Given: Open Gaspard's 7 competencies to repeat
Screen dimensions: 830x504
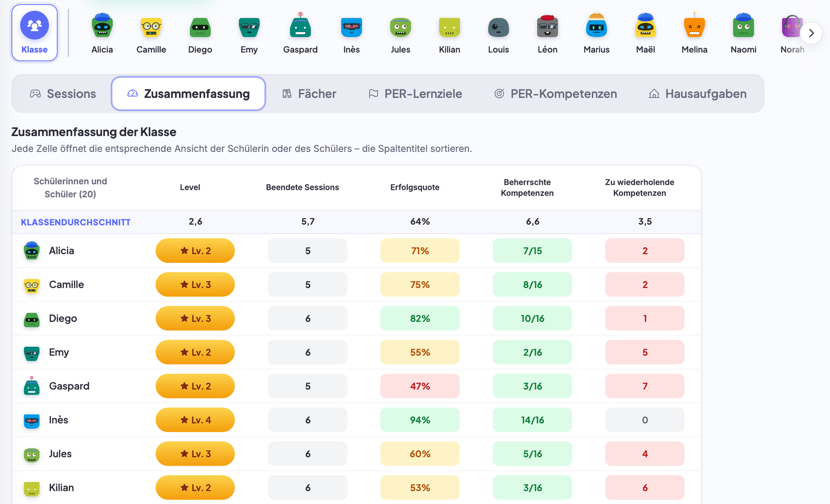Looking at the screenshot, I should tap(645, 386).
